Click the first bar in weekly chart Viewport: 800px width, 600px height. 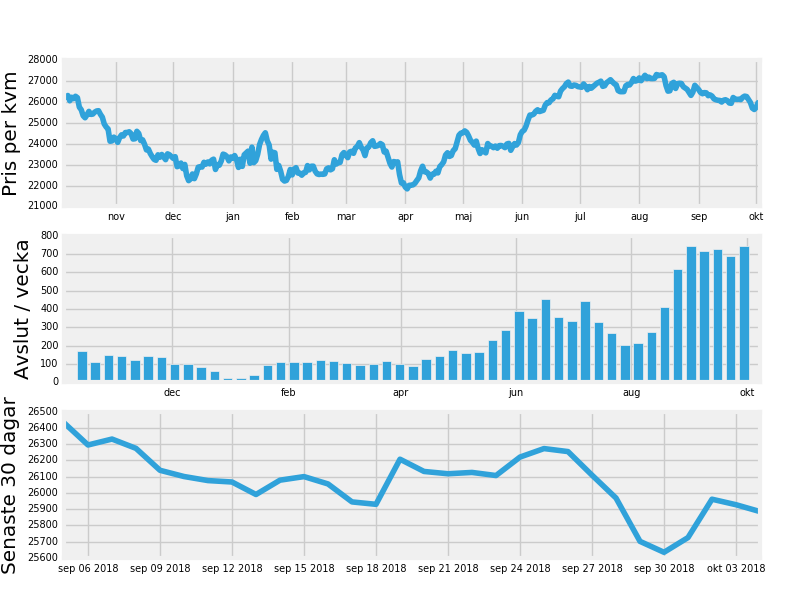click(x=82, y=366)
